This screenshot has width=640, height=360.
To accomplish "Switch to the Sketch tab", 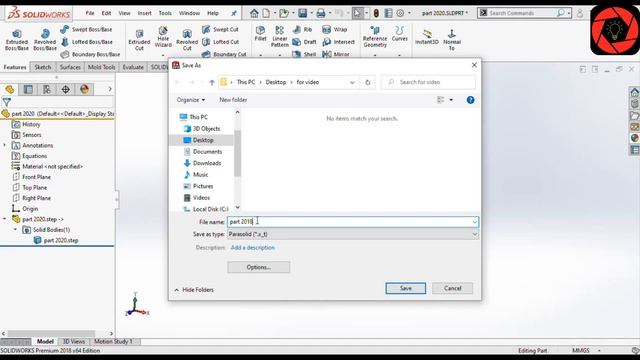I will point(42,67).
